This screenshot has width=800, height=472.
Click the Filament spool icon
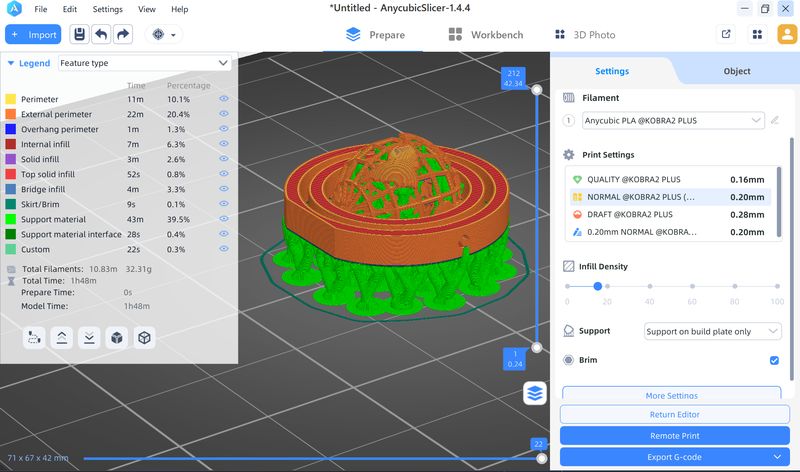point(568,97)
